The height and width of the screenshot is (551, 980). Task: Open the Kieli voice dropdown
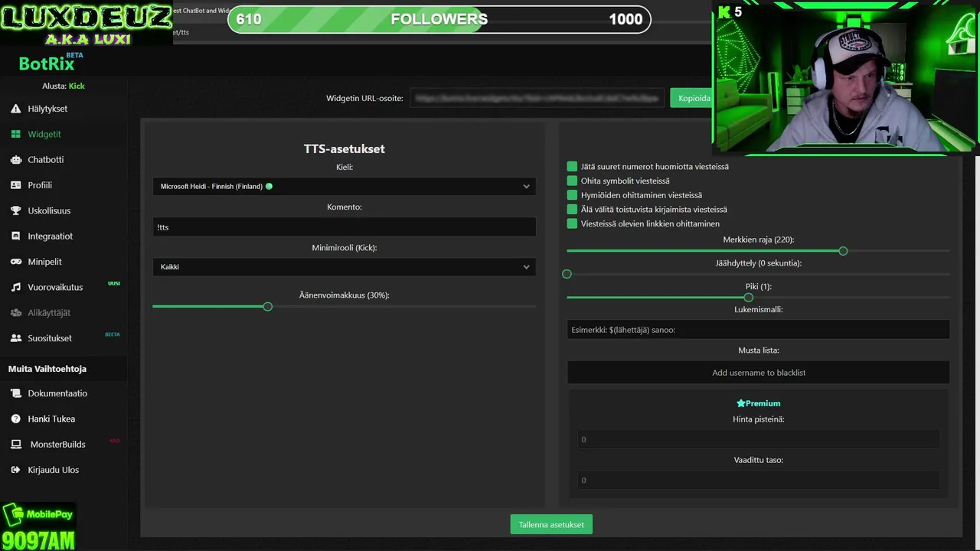pyautogui.click(x=345, y=187)
